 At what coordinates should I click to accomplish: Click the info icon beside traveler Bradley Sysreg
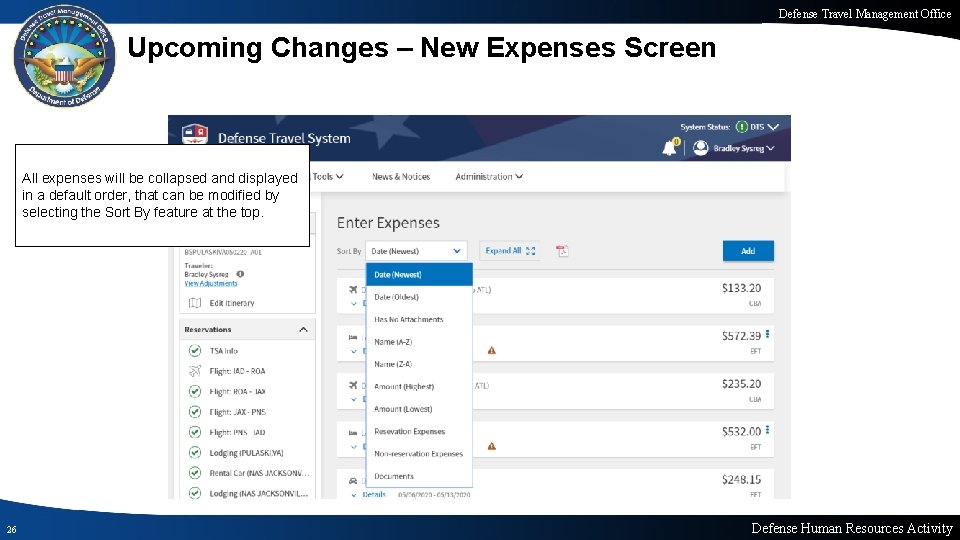tap(240, 274)
